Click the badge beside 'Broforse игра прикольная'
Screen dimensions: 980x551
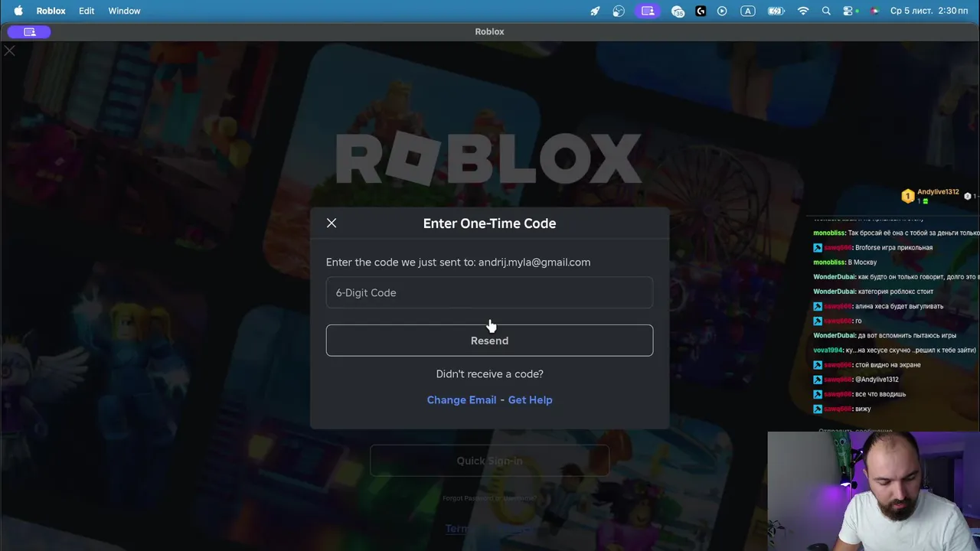coord(817,248)
